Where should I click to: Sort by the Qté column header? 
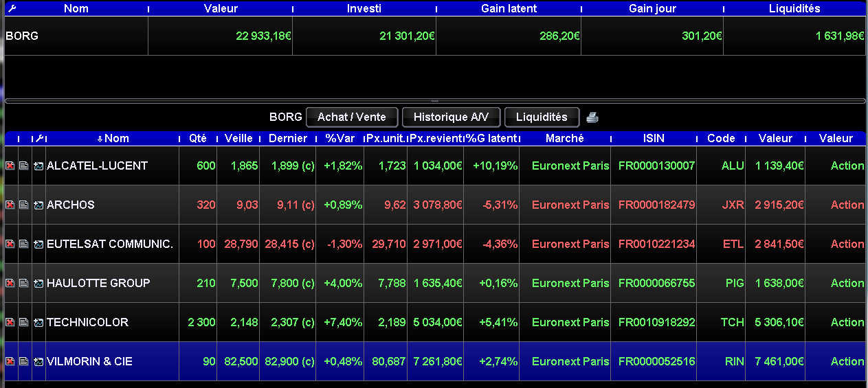(x=198, y=139)
